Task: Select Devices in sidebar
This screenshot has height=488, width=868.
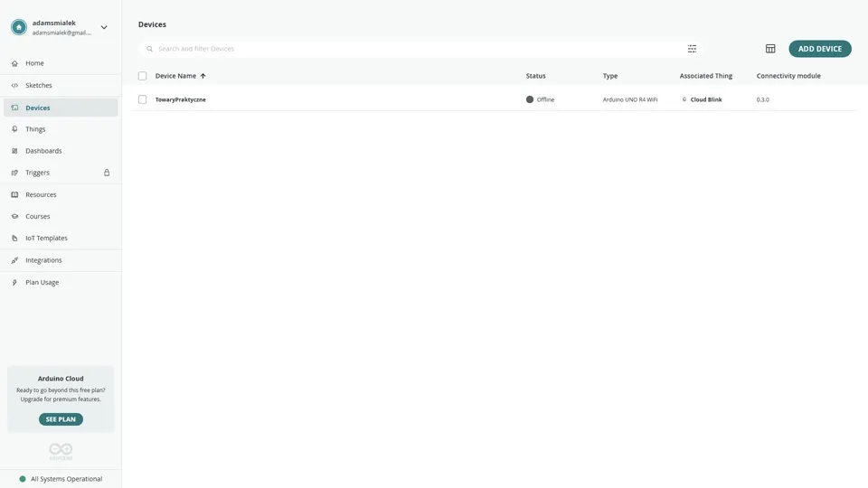Action: [x=61, y=108]
